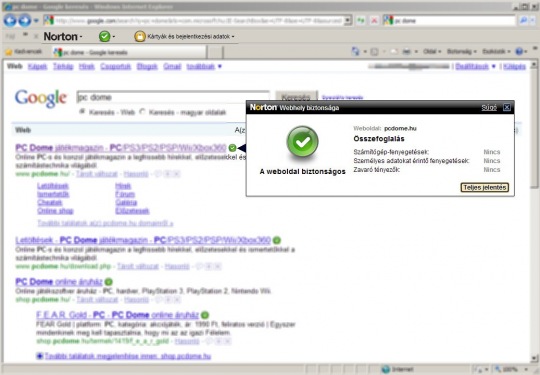Open 'Tárolt változat' link under www.pcdome.hu/
Viewport: 540px width, 375px height.
pos(97,174)
